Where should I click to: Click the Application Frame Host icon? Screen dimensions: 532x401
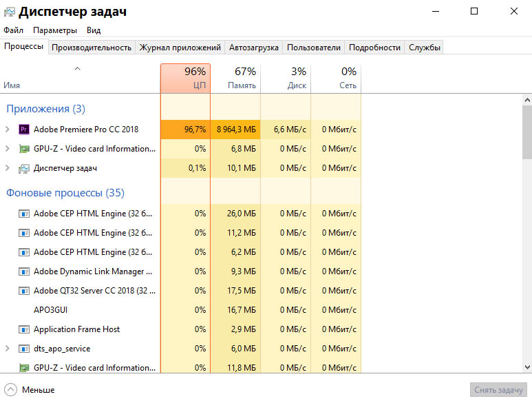click(x=24, y=329)
